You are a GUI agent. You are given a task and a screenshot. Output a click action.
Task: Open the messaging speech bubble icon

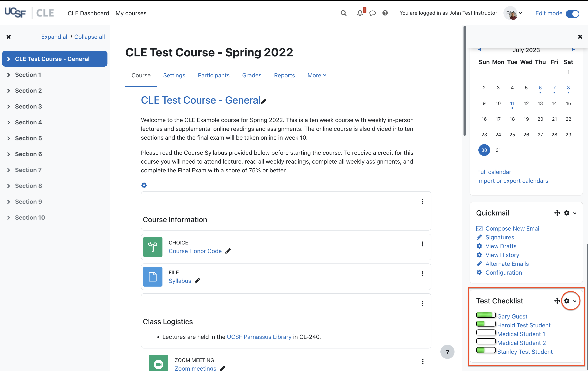(x=372, y=13)
